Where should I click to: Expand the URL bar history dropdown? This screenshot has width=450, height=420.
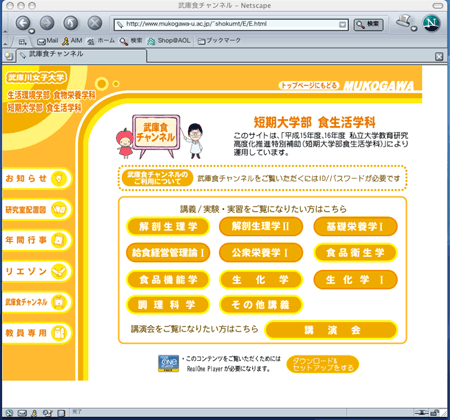tap(342, 25)
